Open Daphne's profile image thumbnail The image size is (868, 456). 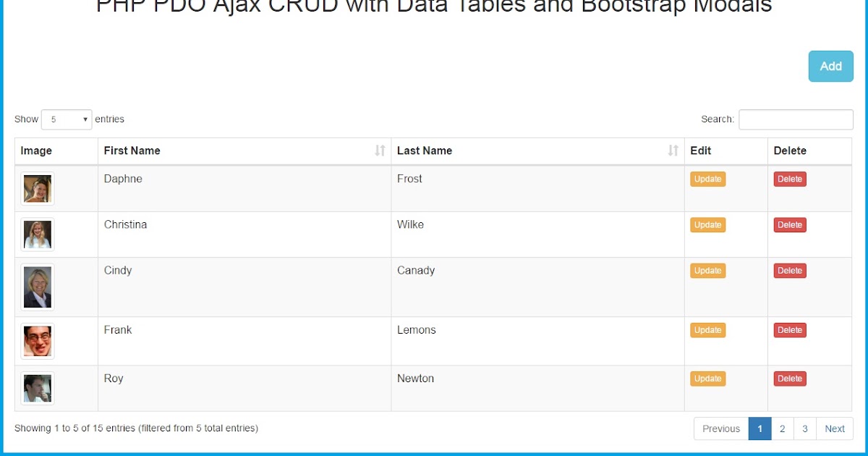(38, 189)
